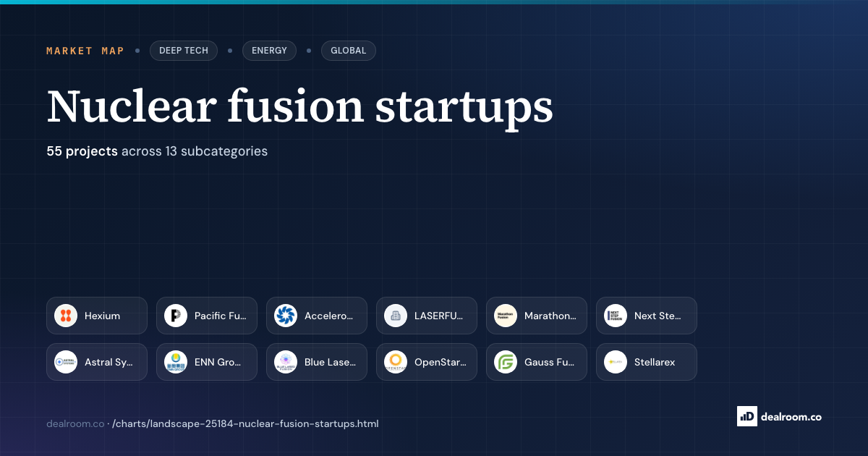Click the landscape-25184 chart URL path
The image size is (868, 456).
(245, 423)
